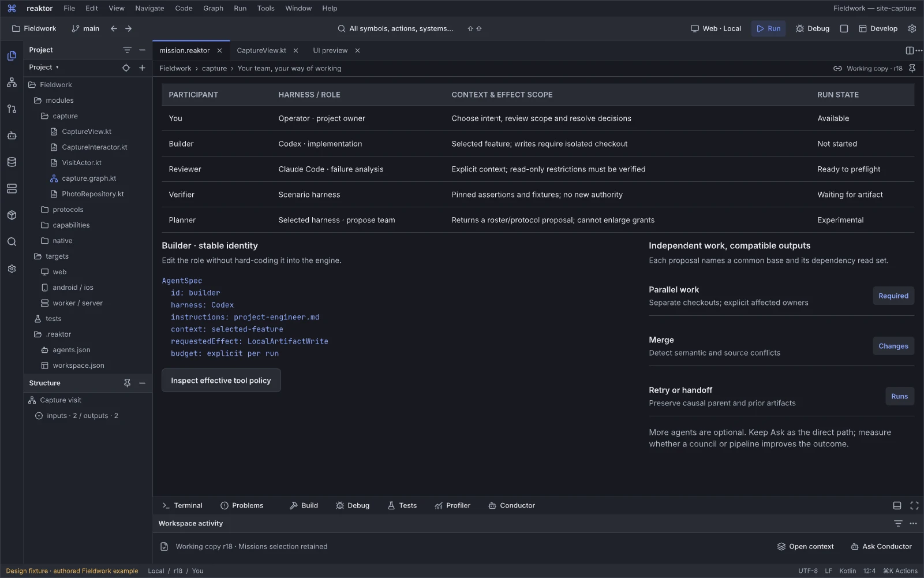
Task: Open the Graph menu
Action: [x=213, y=9]
